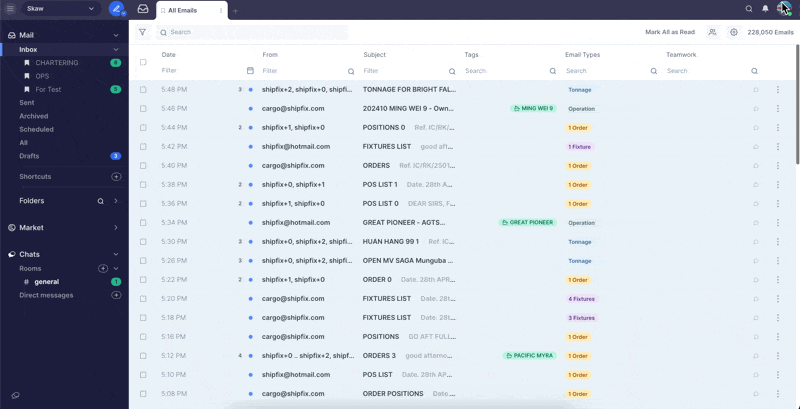Click the compose new email pencil button
The height and width of the screenshot is (409, 800).
click(116, 9)
